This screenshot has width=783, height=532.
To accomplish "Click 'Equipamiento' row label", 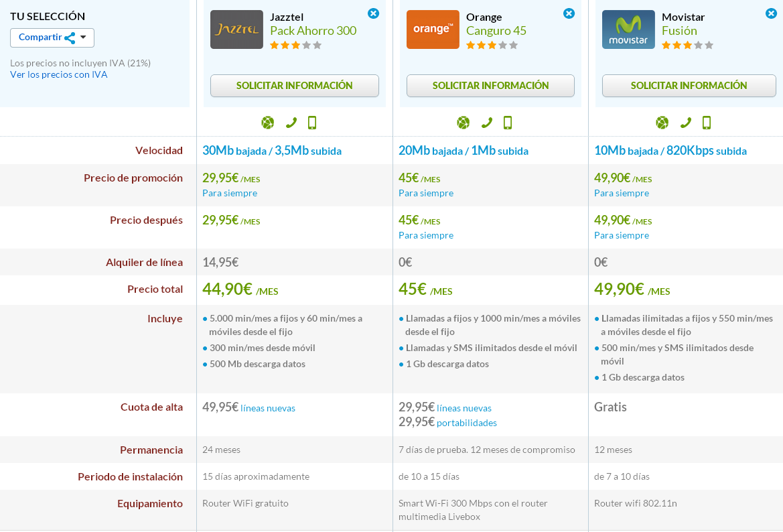I will [x=150, y=504].
